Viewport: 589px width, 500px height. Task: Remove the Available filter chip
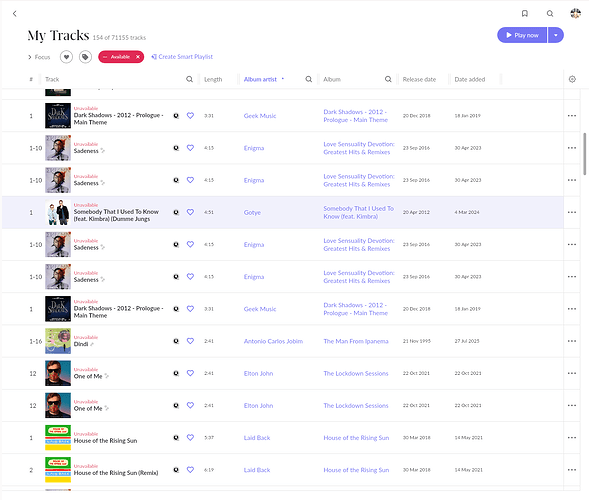click(138, 57)
